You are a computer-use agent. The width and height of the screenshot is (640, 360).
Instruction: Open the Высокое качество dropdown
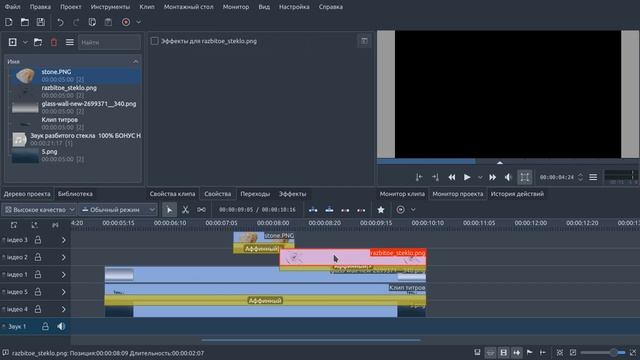coord(39,210)
